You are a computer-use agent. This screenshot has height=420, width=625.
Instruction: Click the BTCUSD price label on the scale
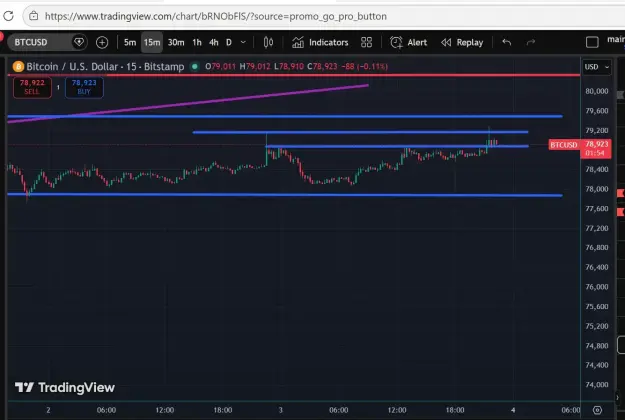[x=564, y=145]
